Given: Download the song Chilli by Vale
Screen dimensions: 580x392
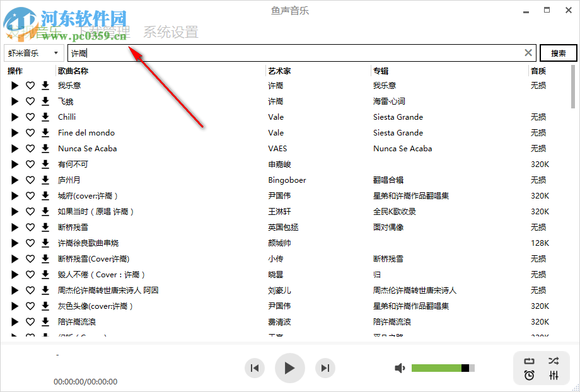Looking at the screenshot, I should point(43,117).
